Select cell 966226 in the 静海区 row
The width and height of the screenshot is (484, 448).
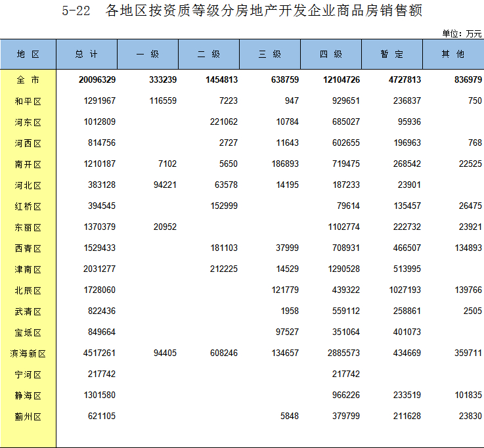tap(346, 395)
